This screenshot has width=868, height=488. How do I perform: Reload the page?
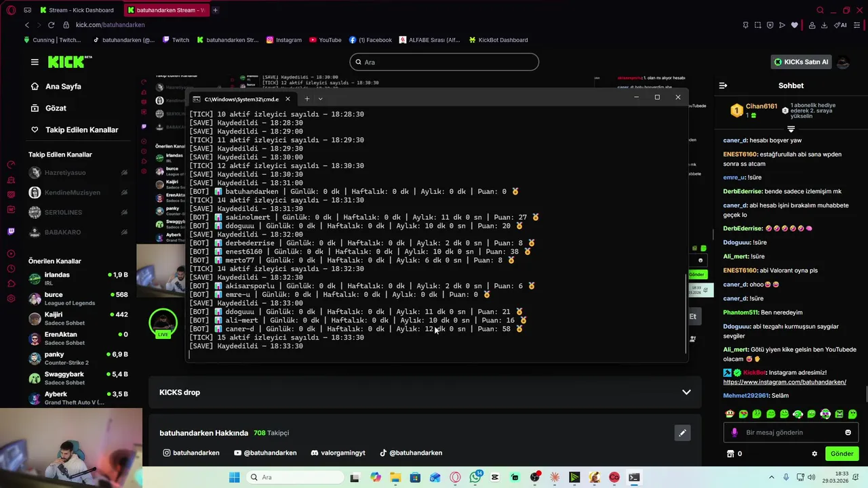click(51, 25)
